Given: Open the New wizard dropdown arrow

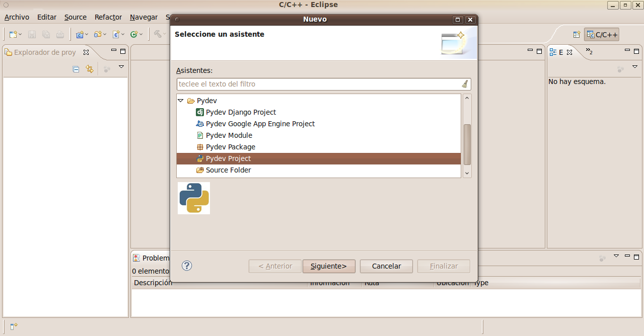Looking at the screenshot, I should [20, 35].
